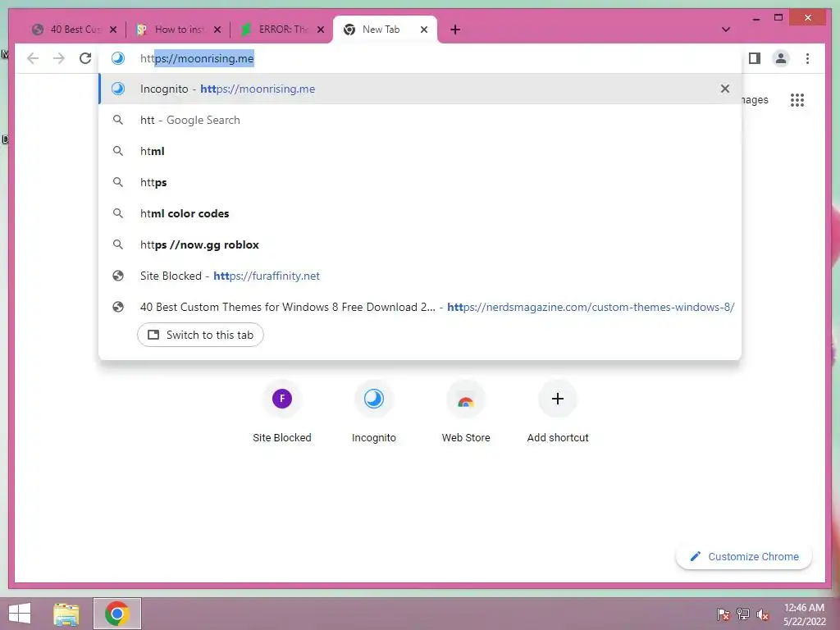Open File Explorer from the taskbar

pyautogui.click(x=66, y=614)
